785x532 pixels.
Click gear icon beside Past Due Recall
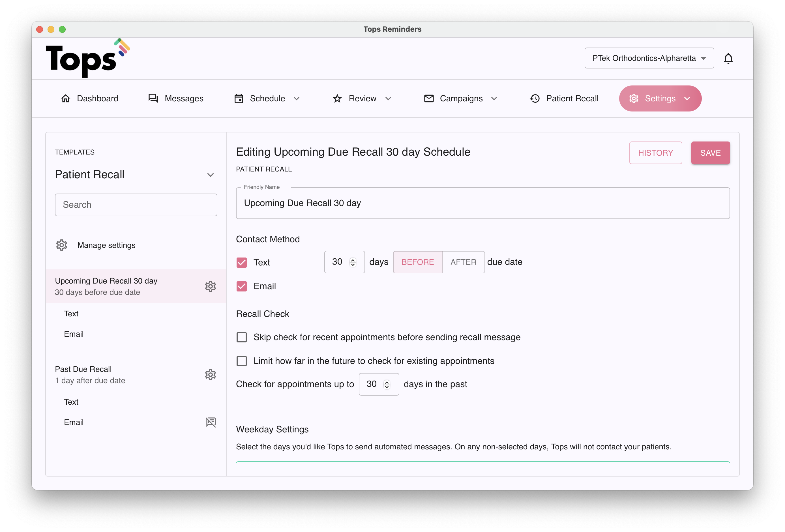[x=210, y=375]
